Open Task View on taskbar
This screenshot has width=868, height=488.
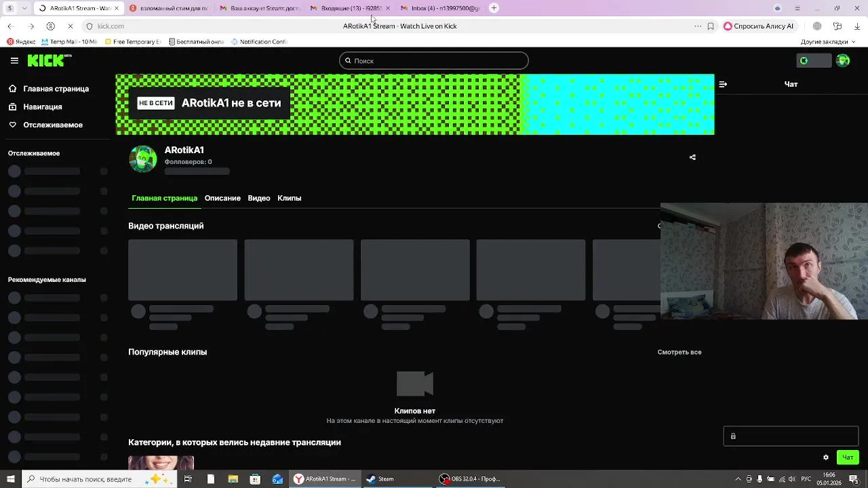(188, 479)
